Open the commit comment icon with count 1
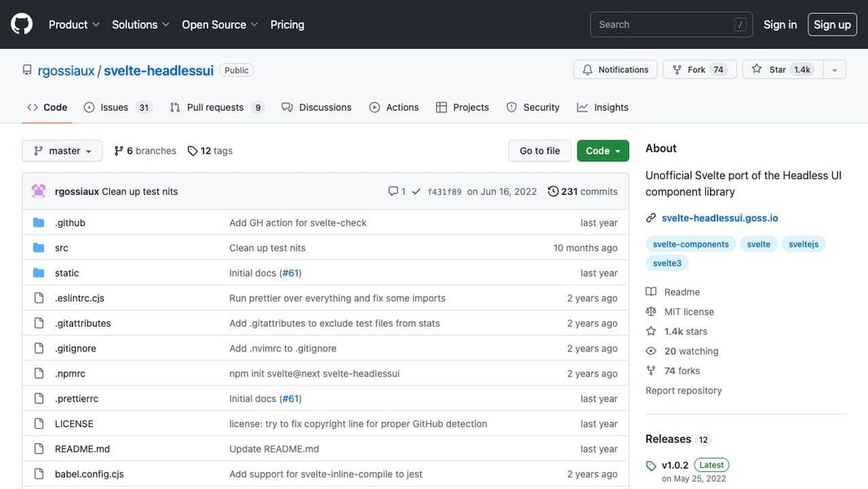868x489 pixels. point(397,191)
